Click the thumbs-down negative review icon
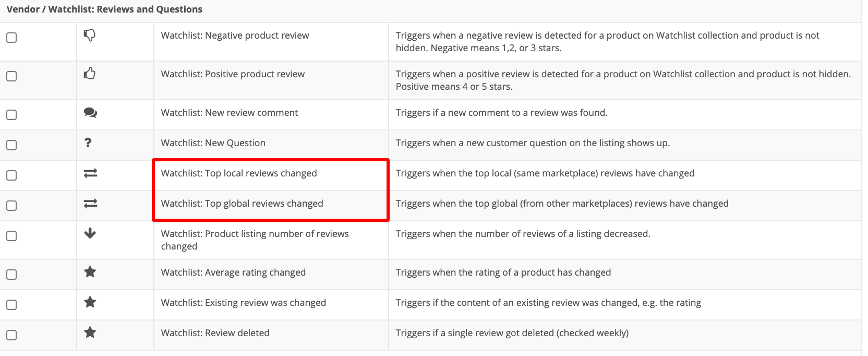The width and height of the screenshot is (868, 356). 90,35
